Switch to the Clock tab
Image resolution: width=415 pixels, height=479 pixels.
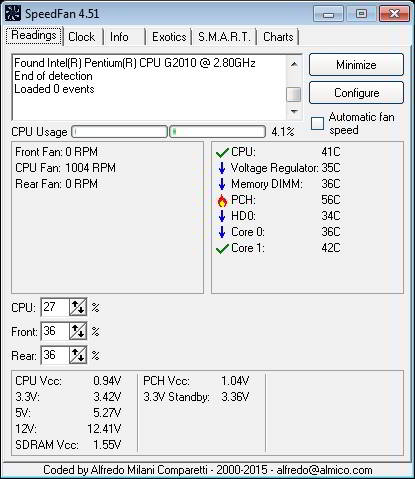[82, 37]
